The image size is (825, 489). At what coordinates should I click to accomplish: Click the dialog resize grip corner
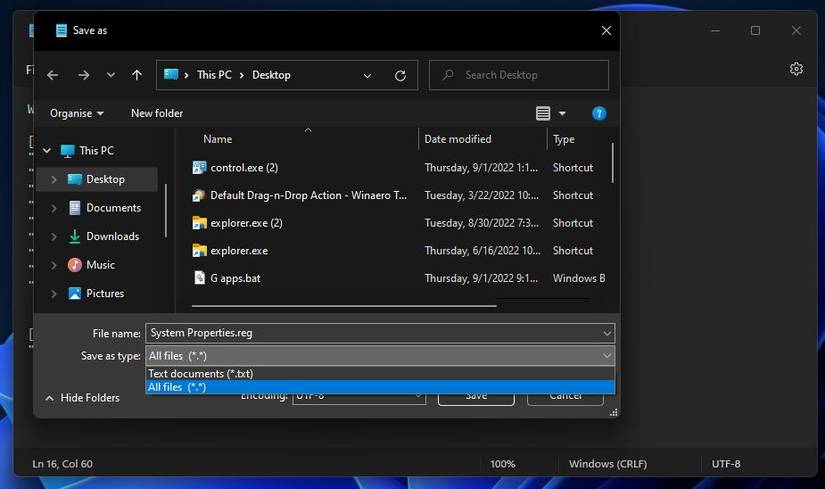click(x=613, y=413)
